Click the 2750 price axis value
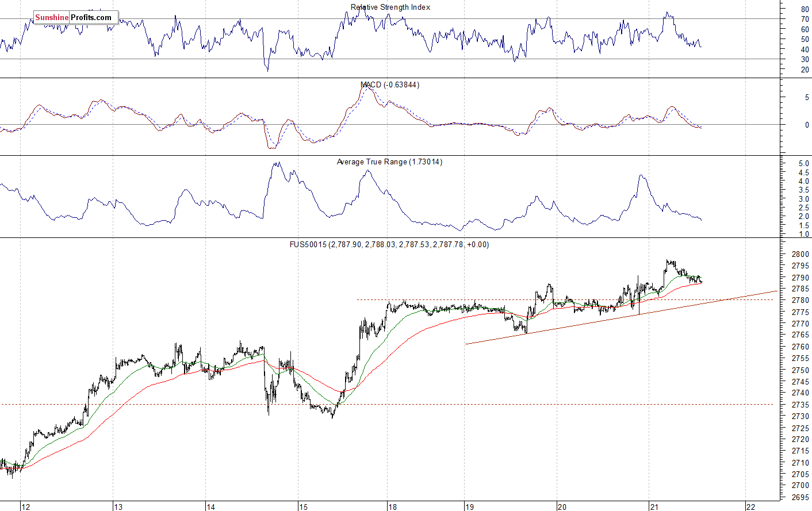Screen dimensions: 812x511 pos(800,370)
